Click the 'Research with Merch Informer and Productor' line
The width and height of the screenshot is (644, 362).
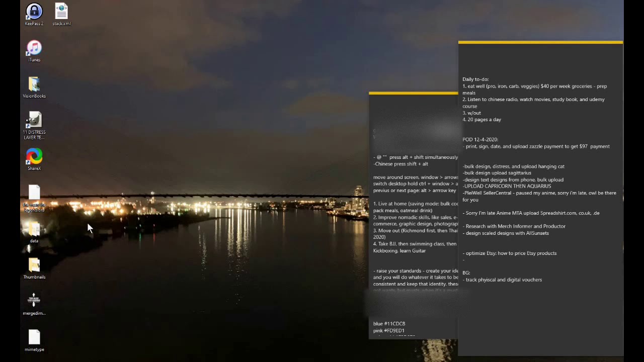[514, 226]
